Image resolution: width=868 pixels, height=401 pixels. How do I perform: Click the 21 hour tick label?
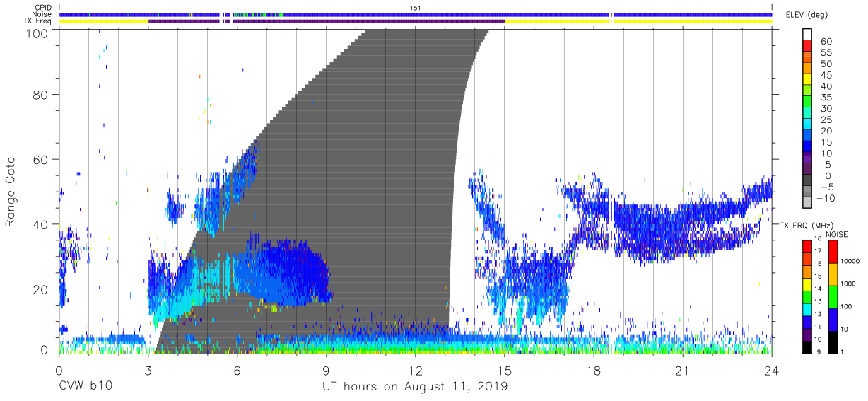coord(683,371)
